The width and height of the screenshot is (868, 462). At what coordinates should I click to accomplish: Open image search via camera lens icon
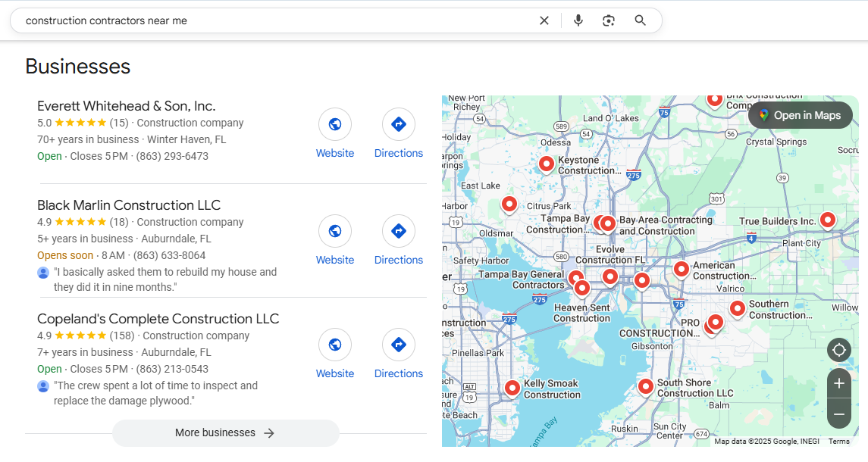(608, 20)
